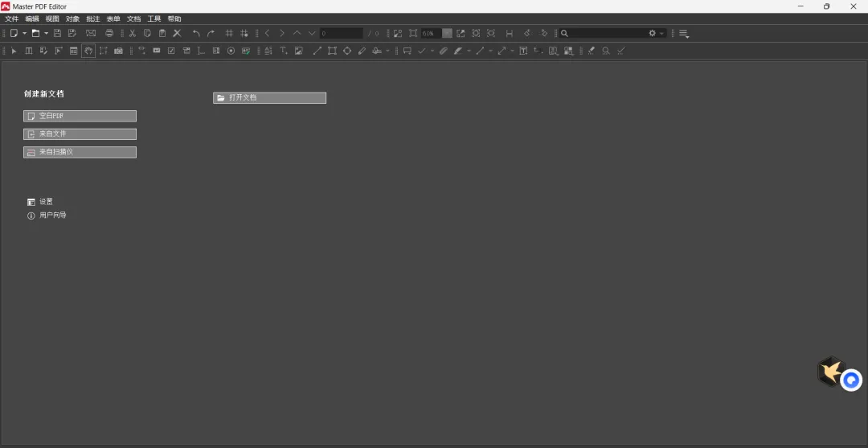This screenshot has width=868, height=448.
Task: Click the save as icon
Action: [72, 33]
